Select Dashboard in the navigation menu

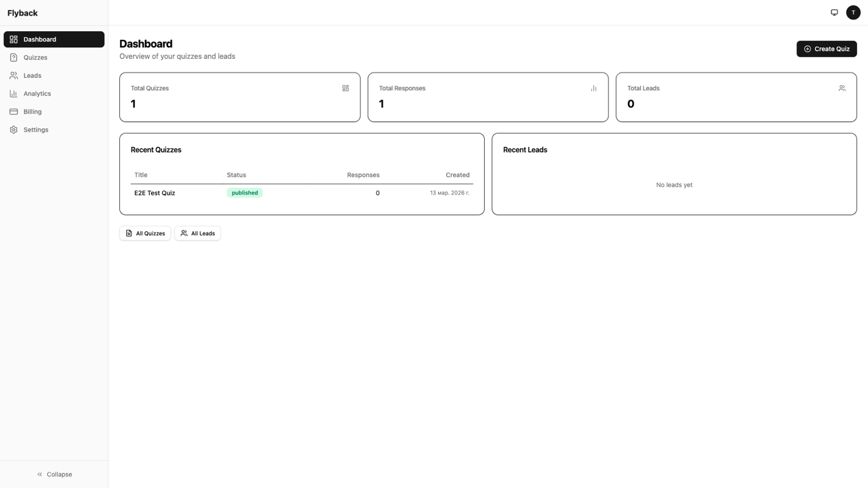[39, 39]
